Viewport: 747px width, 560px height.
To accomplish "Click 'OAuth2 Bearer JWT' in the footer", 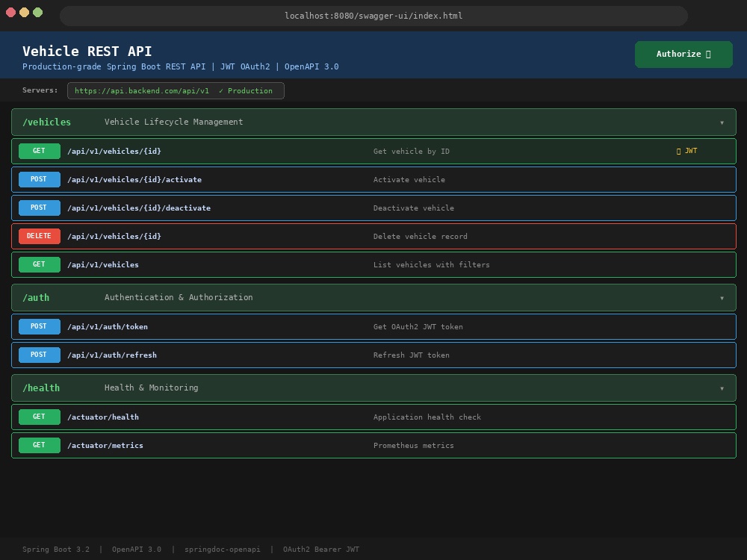I will (x=321, y=550).
